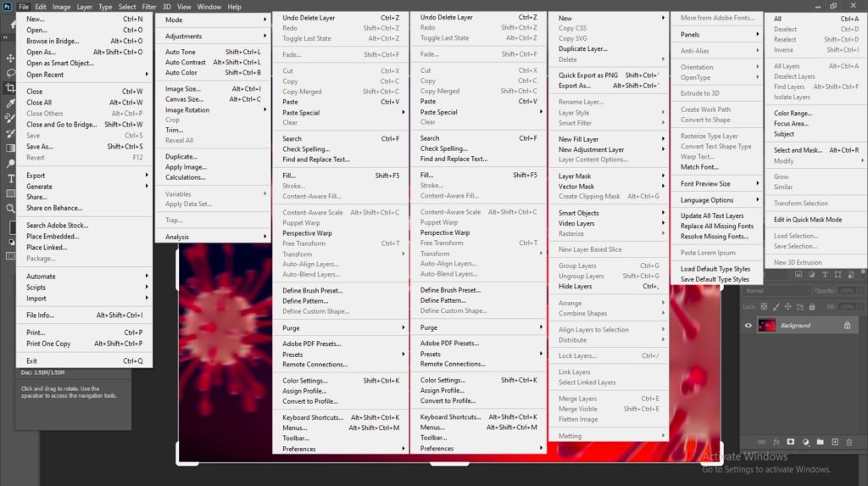Open the Window menu
The width and height of the screenshot is (868, 486).
(x=209, y=7)
